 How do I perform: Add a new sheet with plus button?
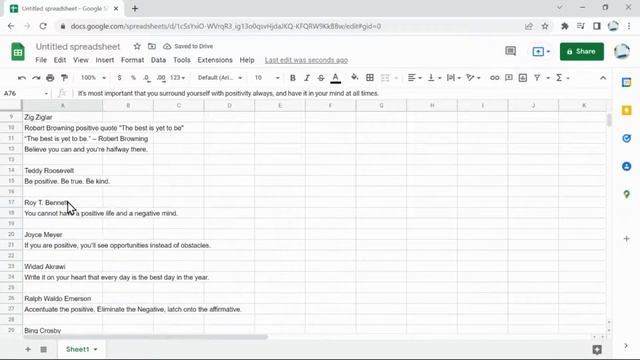click(x=28, y=349)
